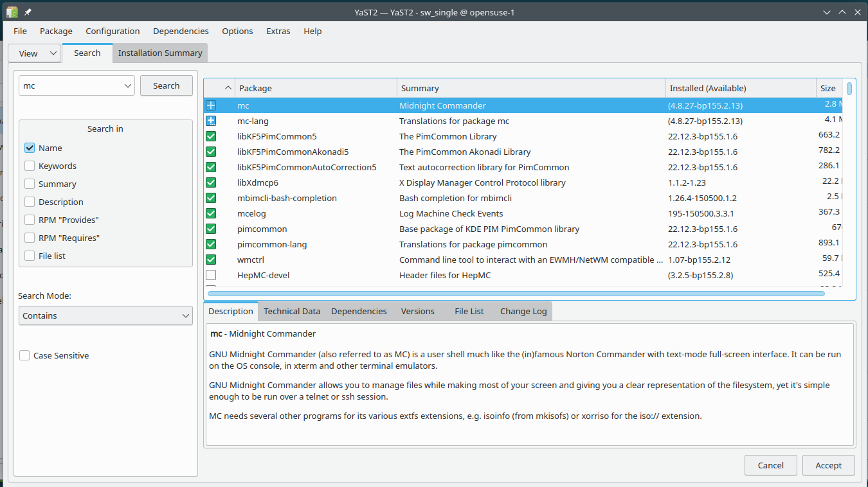The image size is (868, 487).
Task: Enable the Keywords search checkbox
Action: click(x=30, y=166)
